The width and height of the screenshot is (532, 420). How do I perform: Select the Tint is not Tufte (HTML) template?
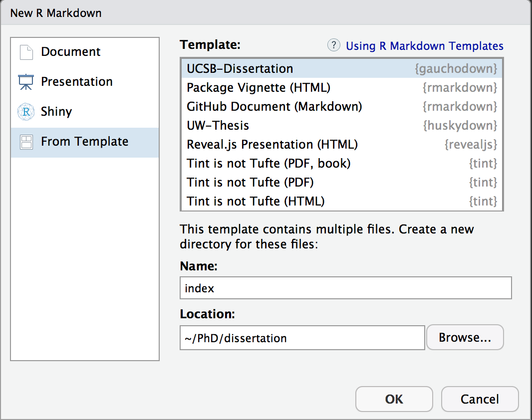coord(256,202)
